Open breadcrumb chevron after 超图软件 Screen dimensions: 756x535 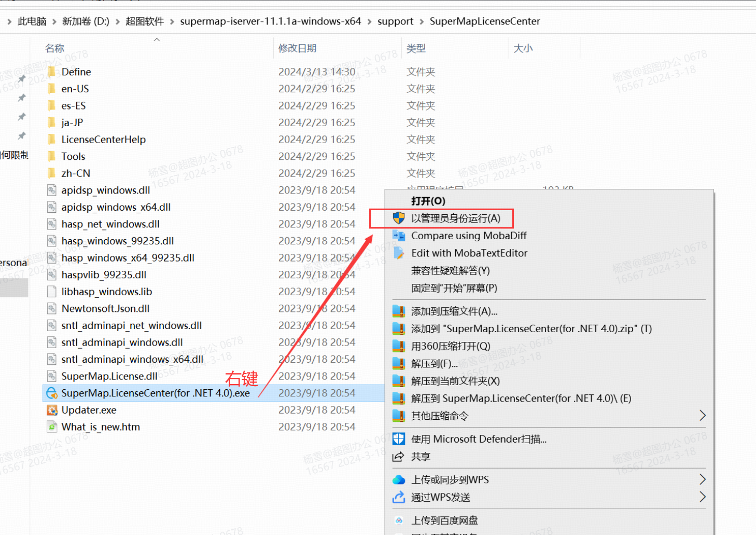click(172, 21)
